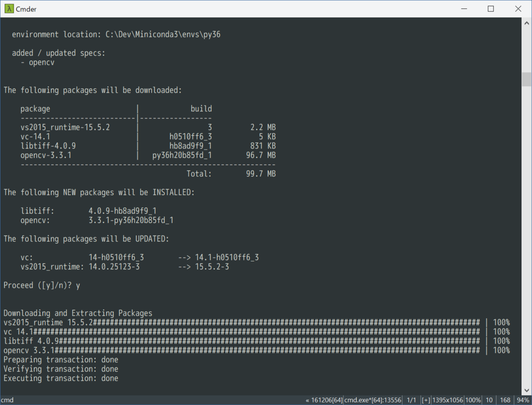Click the '94%' status bar value
Viewport: 532px width, 405px height.
[523, 400]
